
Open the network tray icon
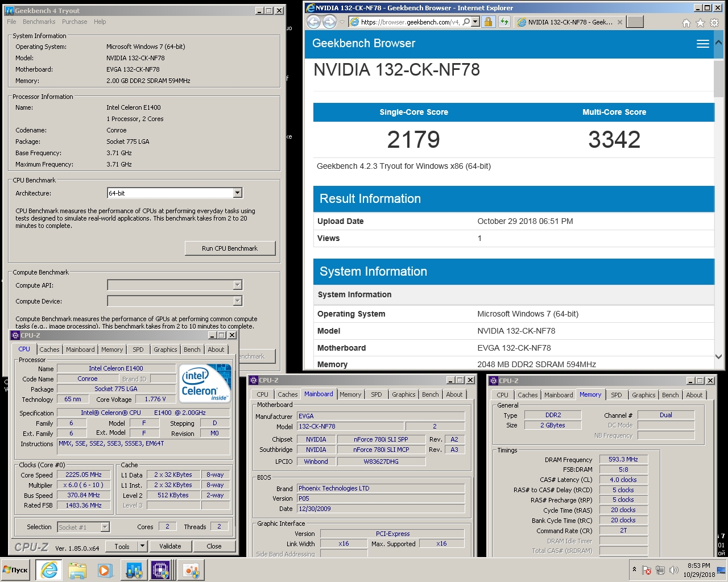pyautogui.click(x=660, y=570)
